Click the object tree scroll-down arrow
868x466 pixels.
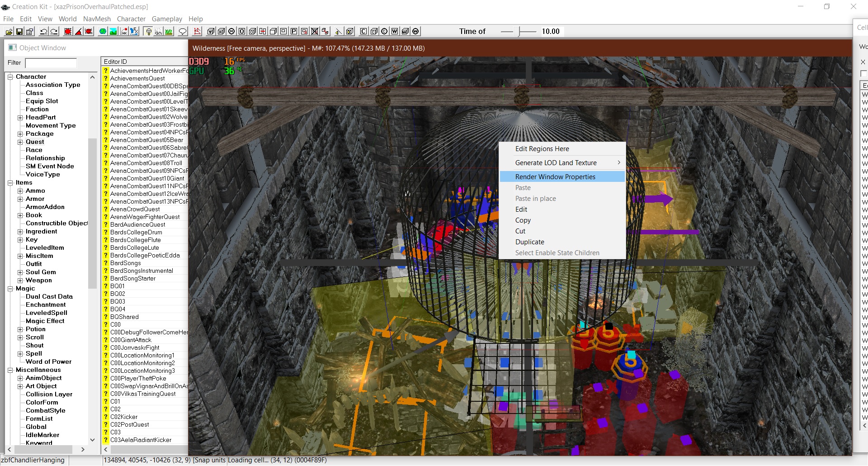(x=92, y=440)
